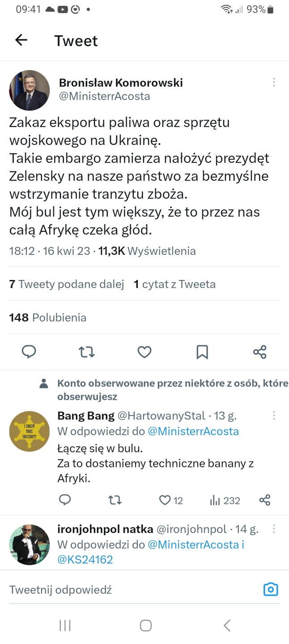View analytics showing 232 views on reply
Screen dimensions: 289x644
pyautogui.click(x=225, y=500)
